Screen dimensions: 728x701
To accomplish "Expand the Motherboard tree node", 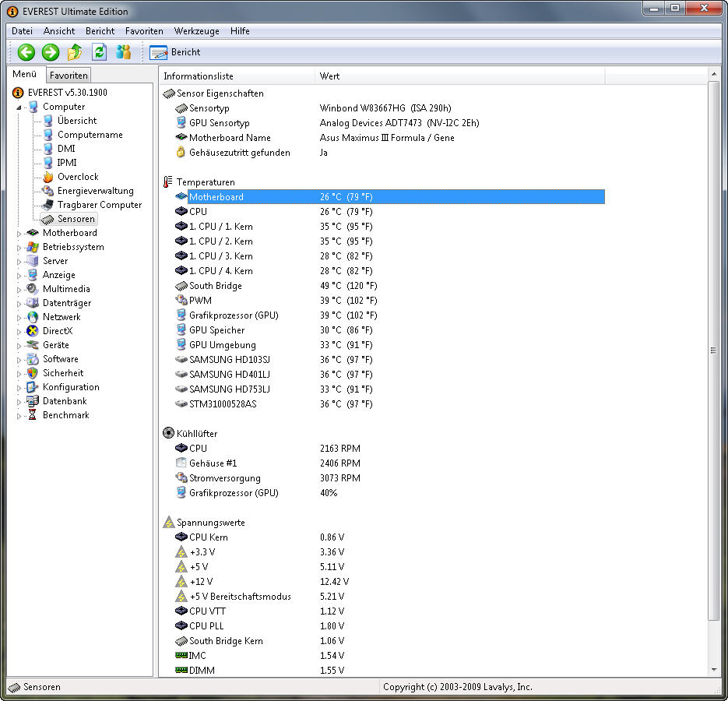I will click(20, 233).
